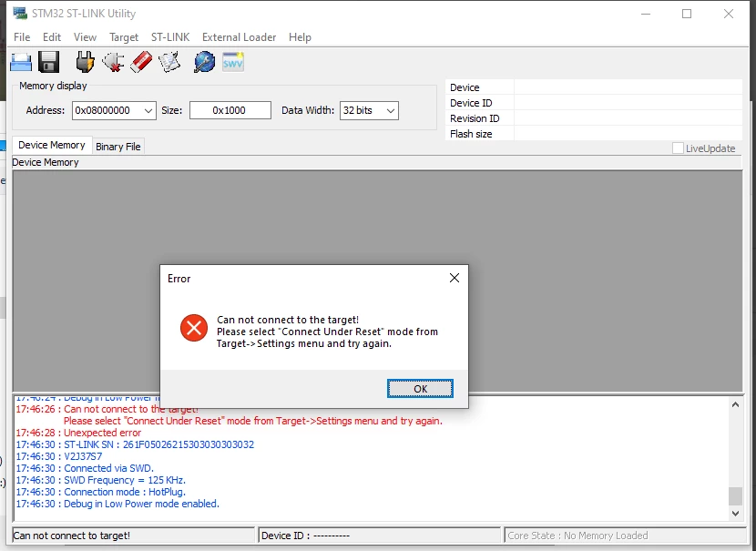Click log line 'Connected via SWD.'
This screenshot has height=551, width=756.
(85, 468)
